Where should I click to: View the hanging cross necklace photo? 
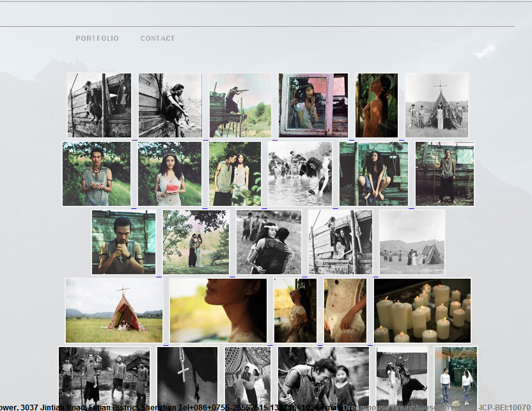(x=187, y=377)
